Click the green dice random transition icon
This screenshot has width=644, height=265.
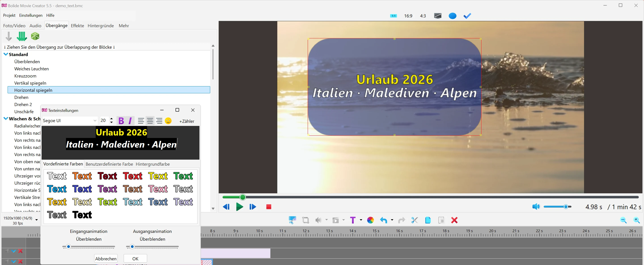[x=35, y=36]
